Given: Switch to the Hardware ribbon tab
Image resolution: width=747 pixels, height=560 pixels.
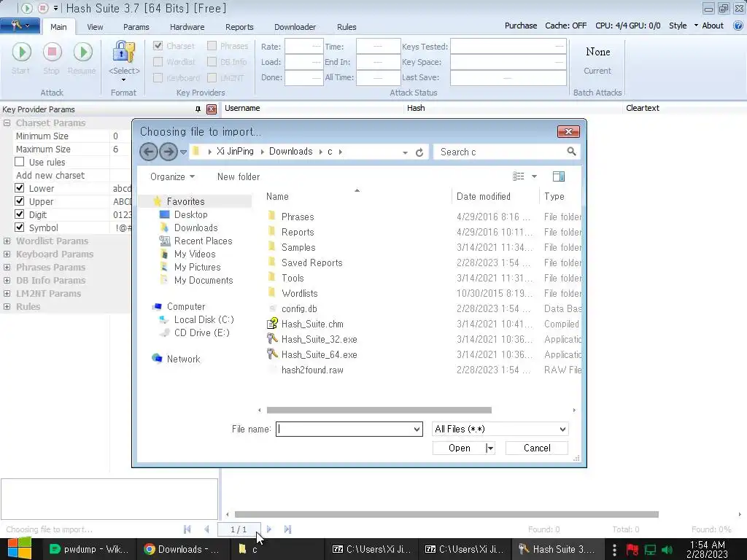Looking at the screenshot, I should (187, 27).
